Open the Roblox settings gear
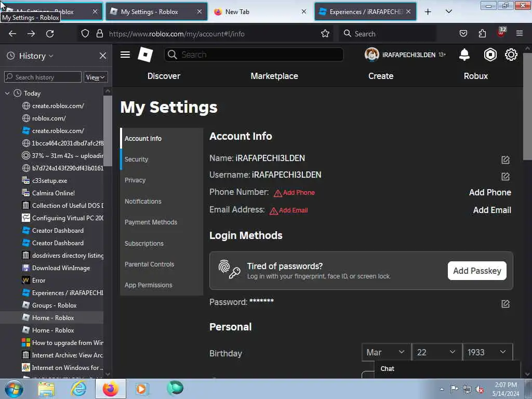Screen dimensions: 532x399 click(x=511, y=55)
